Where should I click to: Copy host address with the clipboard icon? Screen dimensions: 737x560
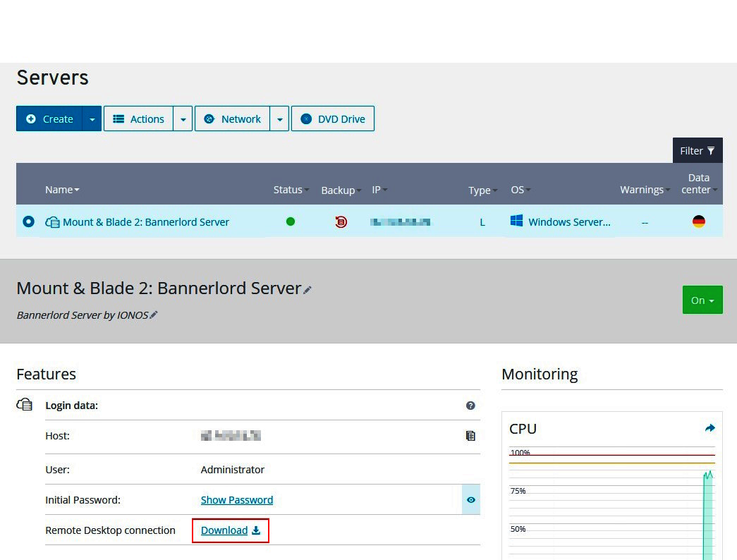[x=470, y=436]
